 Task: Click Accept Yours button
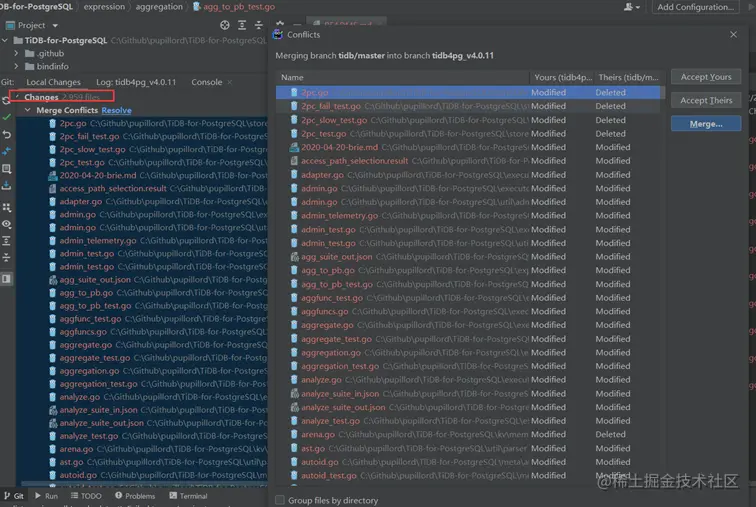pyautogui.click(x=706, y=77)
